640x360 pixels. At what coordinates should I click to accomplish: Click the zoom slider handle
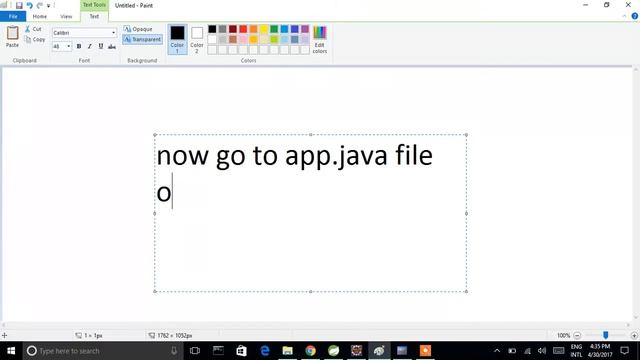point(606,335)
